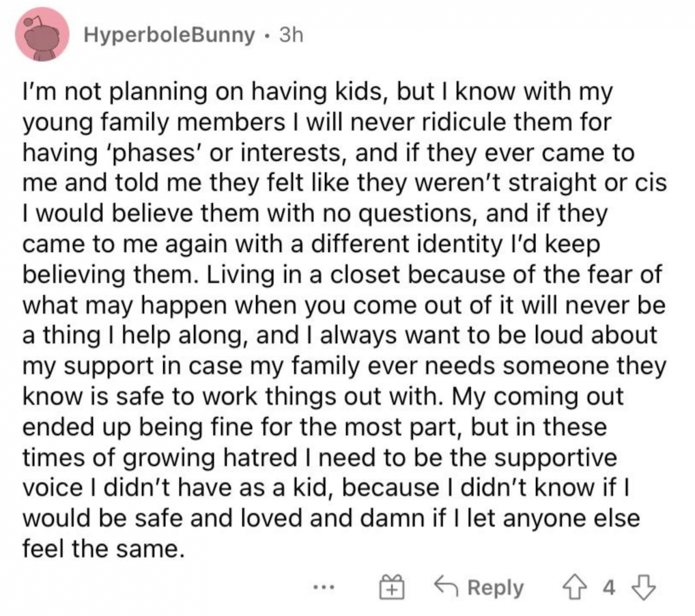
Task: Click the line beginning "believing them. Living in"
Action: point(342,275)
